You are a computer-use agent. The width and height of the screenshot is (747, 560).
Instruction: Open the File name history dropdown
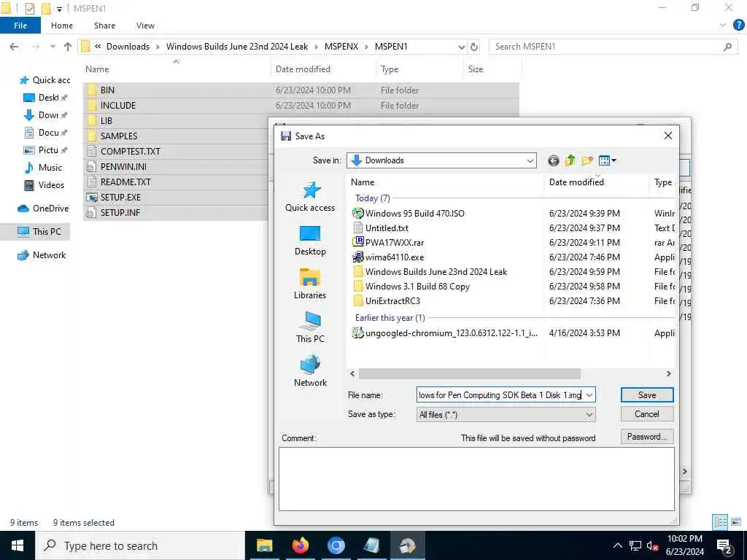point(589,395)
